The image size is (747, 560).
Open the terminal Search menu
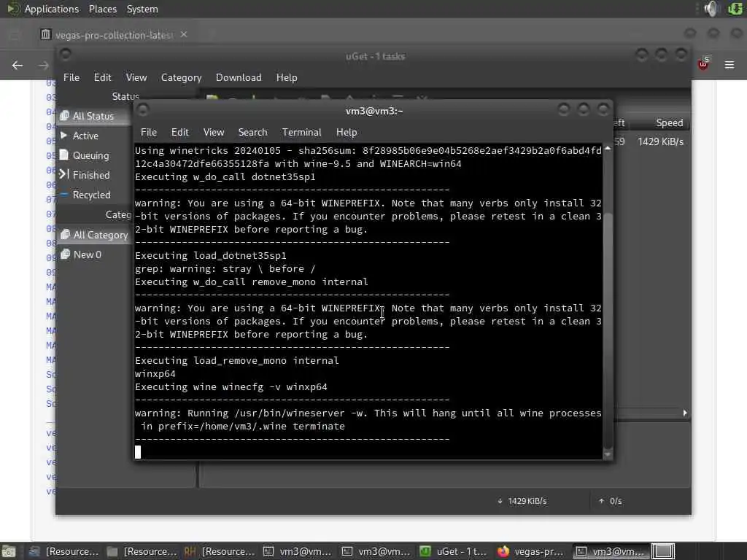tap(252, 133)
